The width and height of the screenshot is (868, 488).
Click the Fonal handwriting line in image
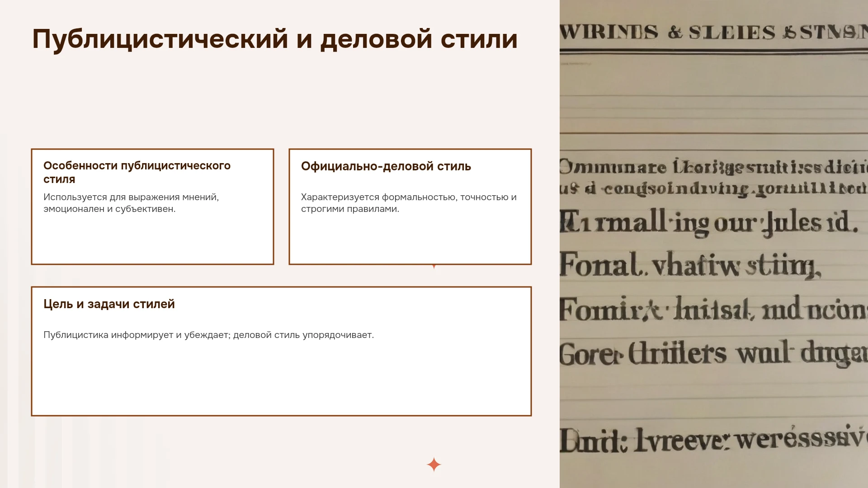[690, 265]
